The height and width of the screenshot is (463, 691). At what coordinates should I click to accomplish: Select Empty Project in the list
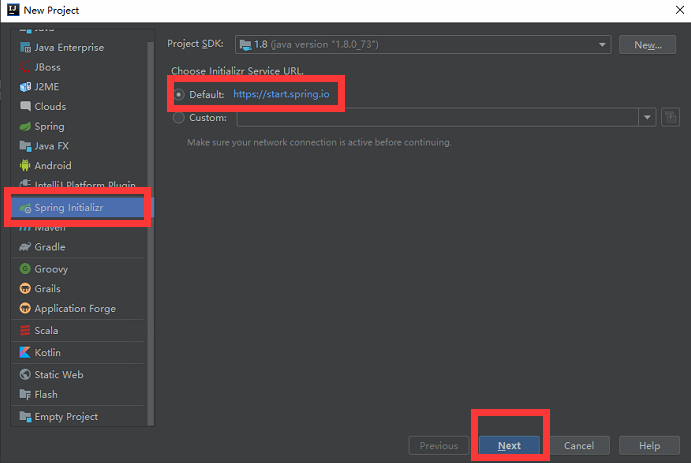point(78,416)
